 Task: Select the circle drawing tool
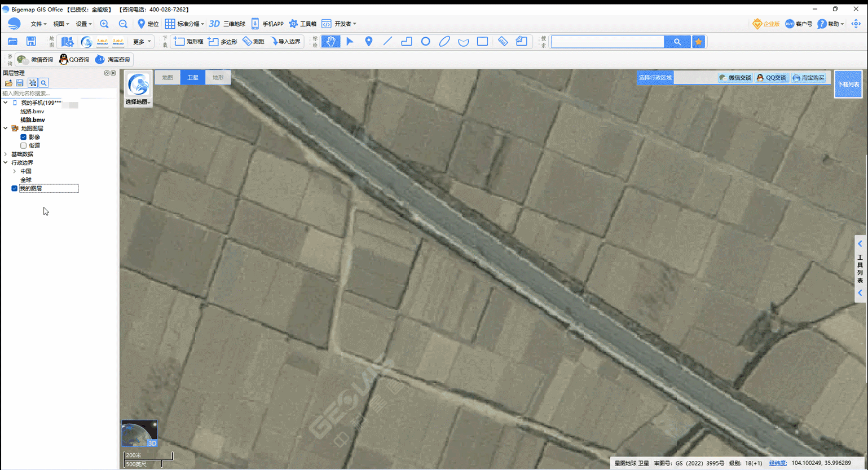click(426, 42)
